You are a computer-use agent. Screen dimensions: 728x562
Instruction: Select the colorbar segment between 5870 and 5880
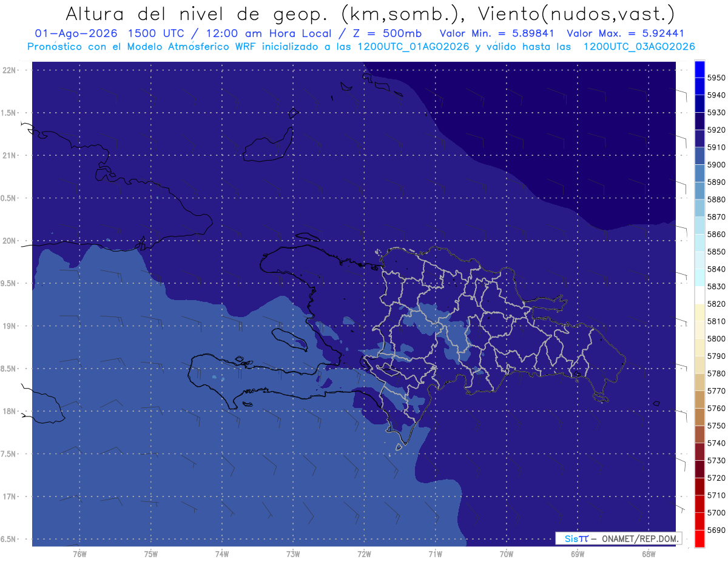(x=699, y=208)
